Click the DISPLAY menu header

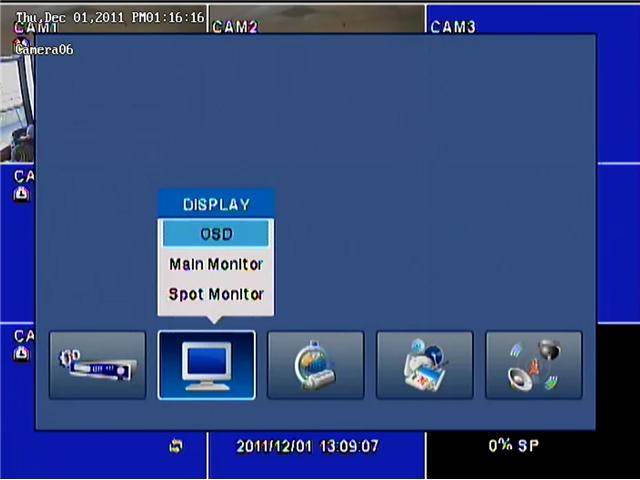point(216,204)
